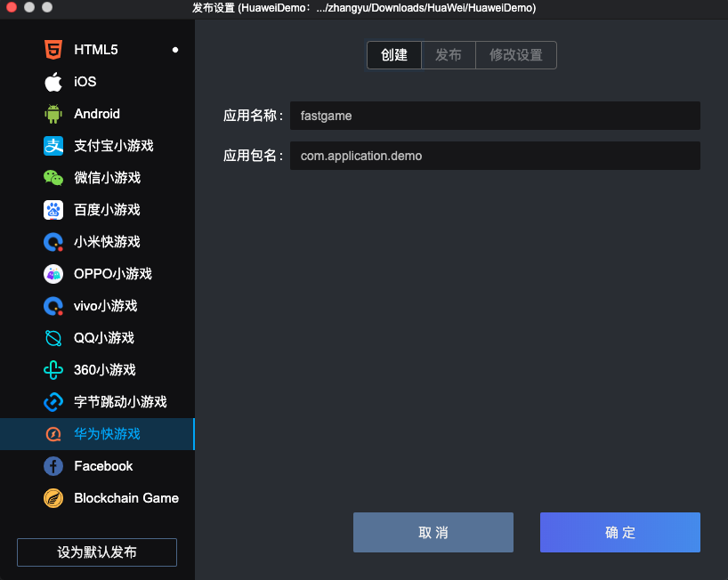Click the 取消 cancel button
The width and height of the screenshot is (728, 580).
[x=433, y=533]
